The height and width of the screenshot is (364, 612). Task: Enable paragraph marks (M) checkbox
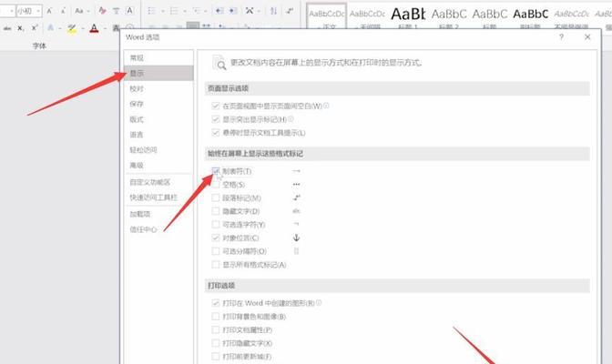(216, 197)
